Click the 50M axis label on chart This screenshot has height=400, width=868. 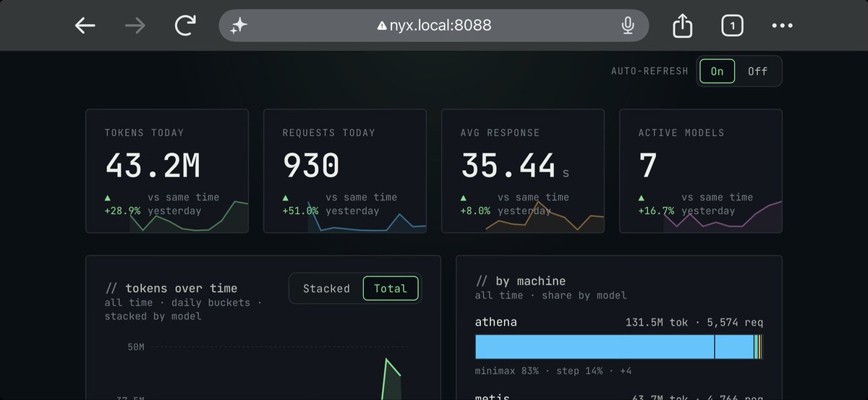[x=136, y=347]
